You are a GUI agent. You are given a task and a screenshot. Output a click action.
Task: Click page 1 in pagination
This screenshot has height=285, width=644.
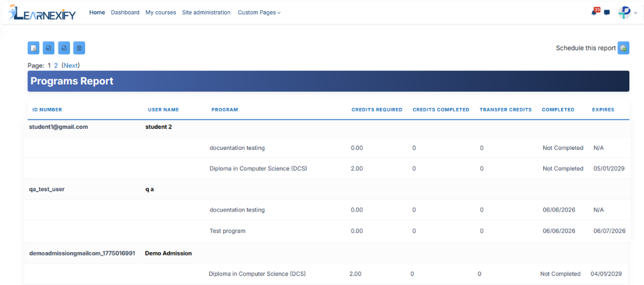click(x=49, y=66)
